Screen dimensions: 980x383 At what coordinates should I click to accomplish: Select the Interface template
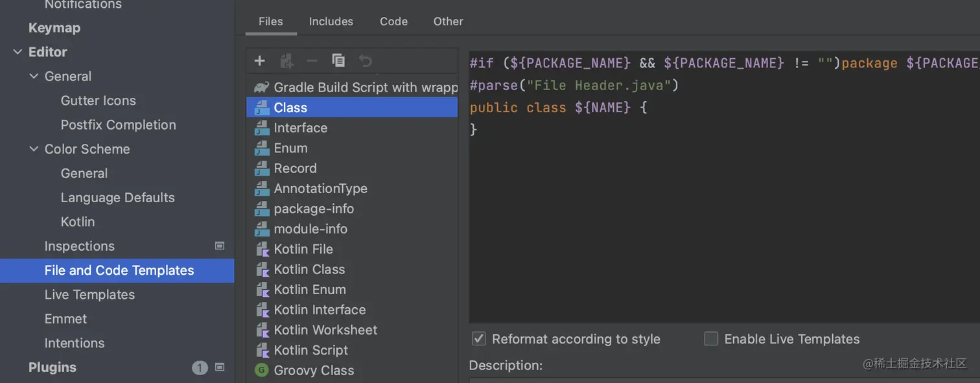pyautogui.click(x=353, y=128)
